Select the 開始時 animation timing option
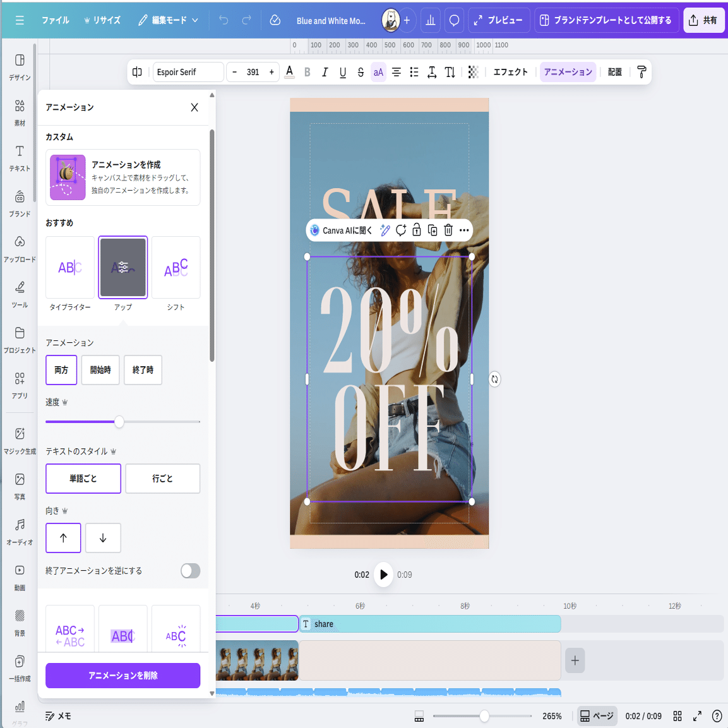Image resolution: width=728 pixels, height=728 pixels. click(x=100, y=370)
